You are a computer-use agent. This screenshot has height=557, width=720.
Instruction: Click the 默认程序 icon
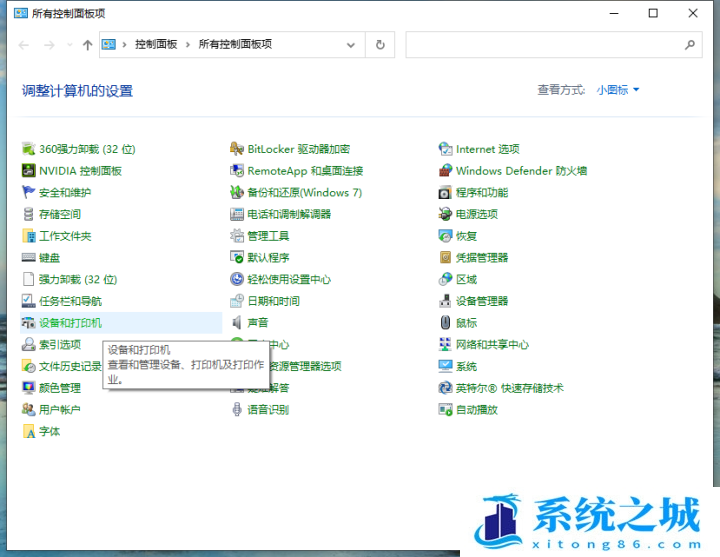237,257
